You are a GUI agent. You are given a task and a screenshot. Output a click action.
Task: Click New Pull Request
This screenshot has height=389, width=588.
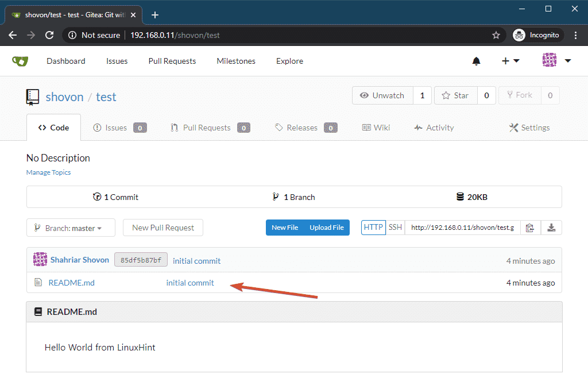click(163, 228)
